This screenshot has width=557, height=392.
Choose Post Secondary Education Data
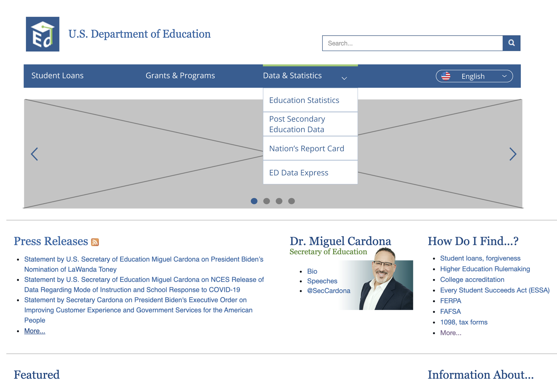tap(310, 124)
